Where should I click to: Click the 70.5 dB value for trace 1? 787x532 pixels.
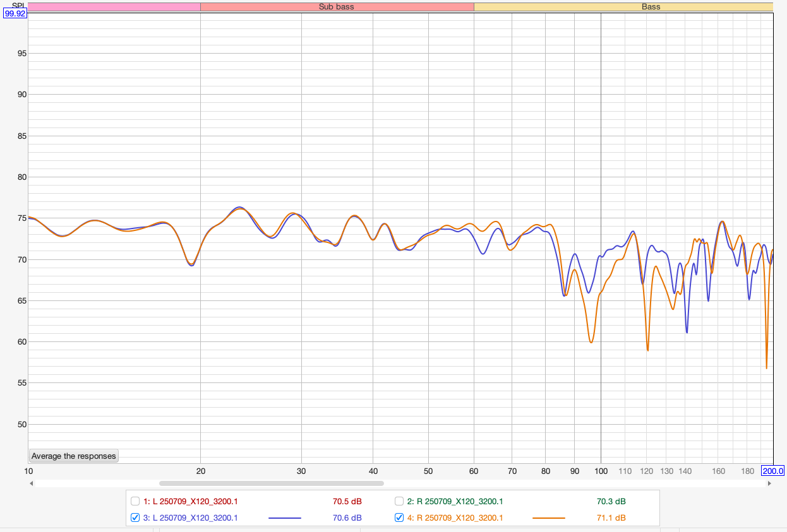[347, 502]
